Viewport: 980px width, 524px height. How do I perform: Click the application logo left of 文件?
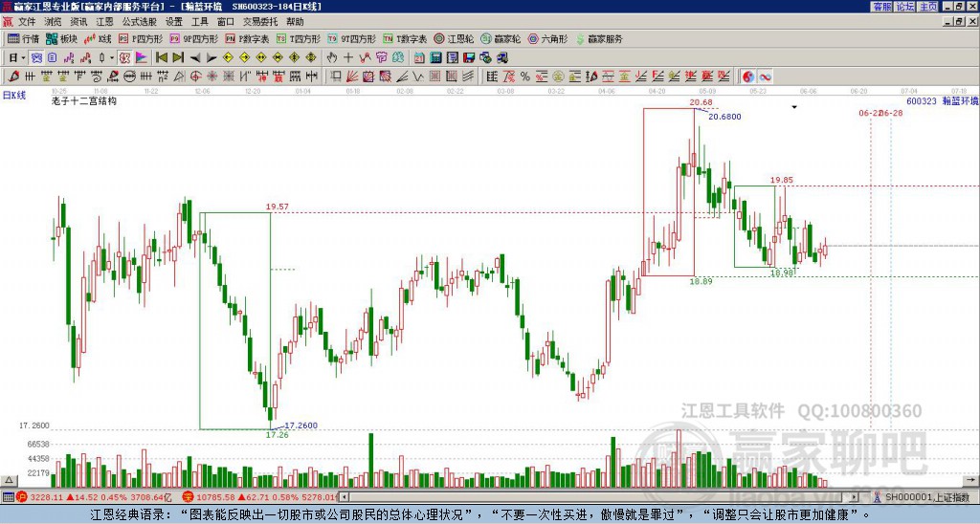(x=8, y=22)
